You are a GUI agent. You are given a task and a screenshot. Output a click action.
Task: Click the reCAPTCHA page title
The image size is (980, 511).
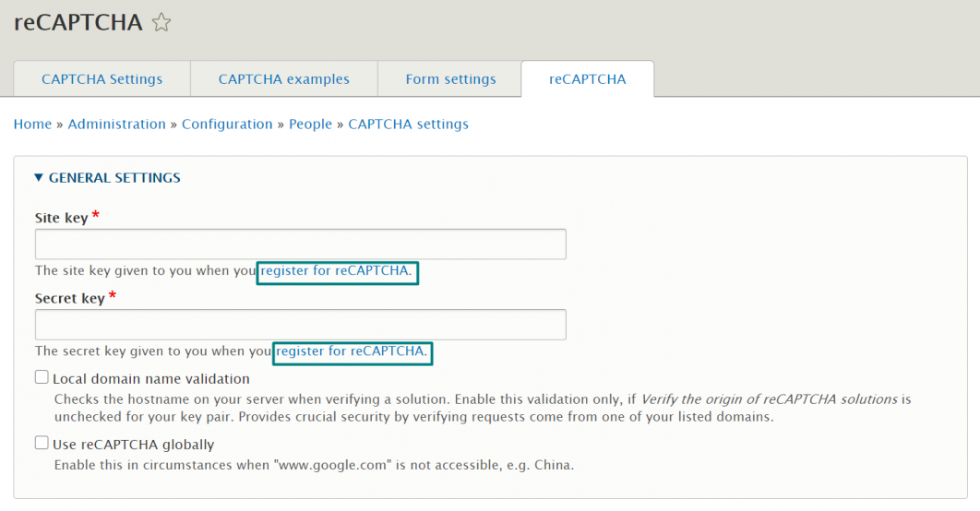coord(78,22)
